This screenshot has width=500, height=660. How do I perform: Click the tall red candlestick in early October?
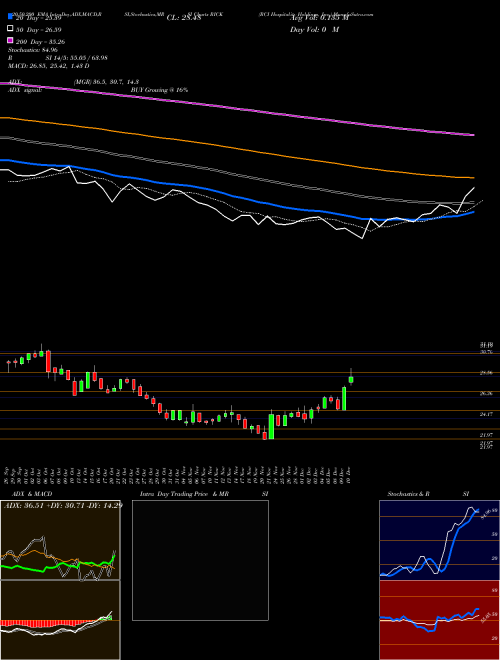(x=48, y=362)
